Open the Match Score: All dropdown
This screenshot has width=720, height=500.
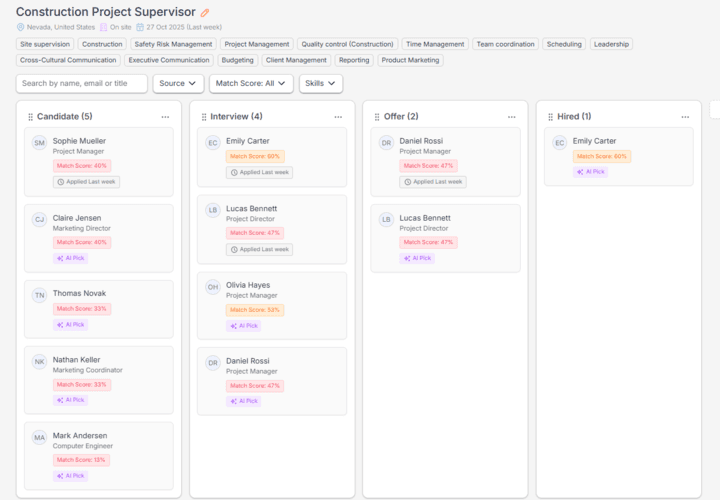(251, 84)
